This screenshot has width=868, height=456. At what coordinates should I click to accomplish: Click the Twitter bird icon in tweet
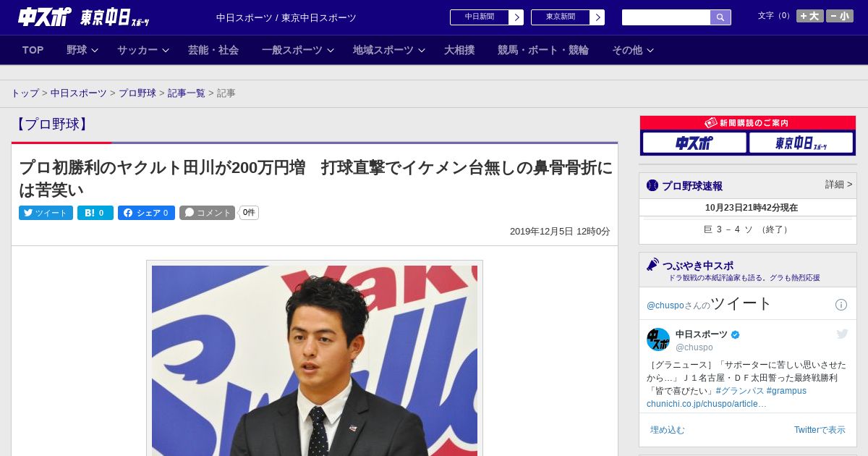point(842,334)
